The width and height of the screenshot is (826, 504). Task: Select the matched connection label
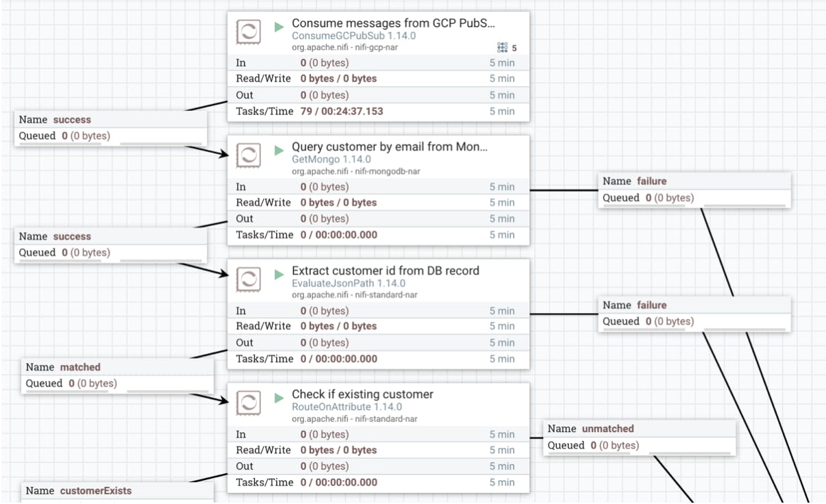(x=80, y=368)
